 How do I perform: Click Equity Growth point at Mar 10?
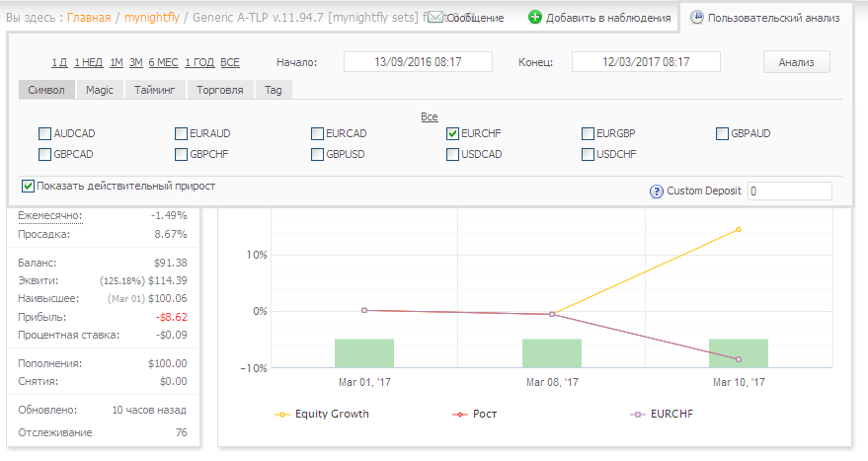pos(739,229)
